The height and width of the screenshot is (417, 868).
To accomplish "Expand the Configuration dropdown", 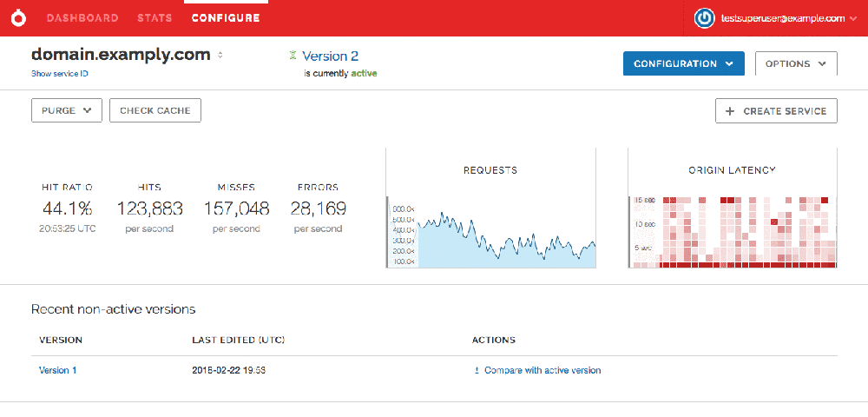I will coord(683,63).
